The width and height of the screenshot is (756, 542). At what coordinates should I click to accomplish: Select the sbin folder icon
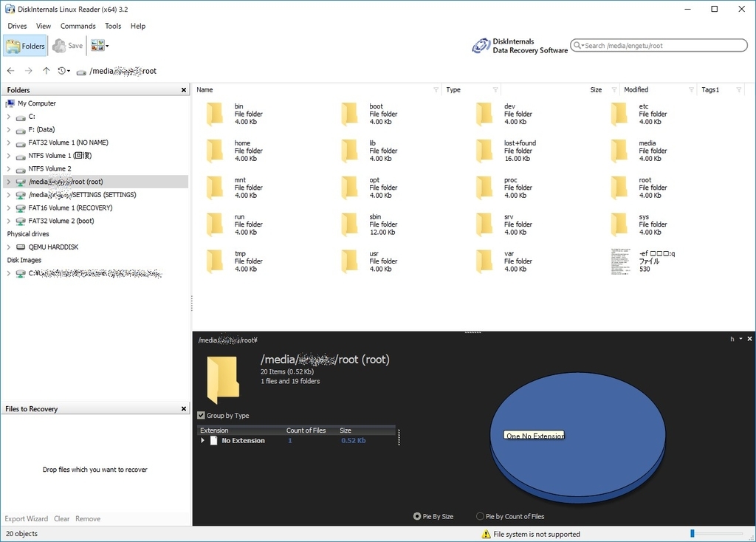(x=349, y=224)
